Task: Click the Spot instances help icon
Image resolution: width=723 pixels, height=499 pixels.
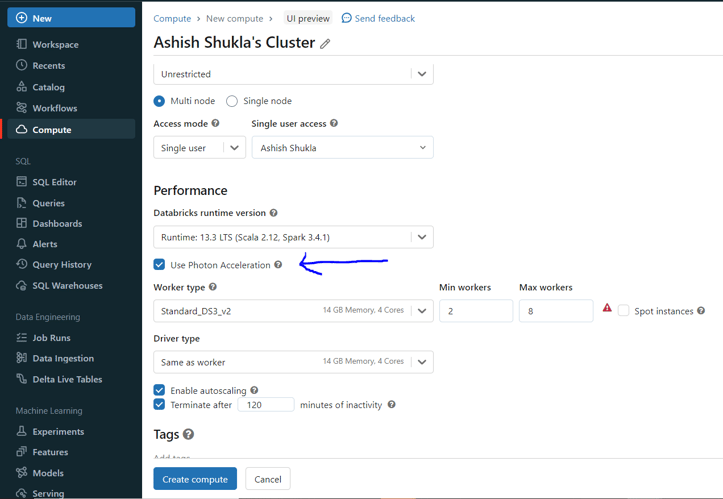Action: pyautogui.click(x=701, y=310)
